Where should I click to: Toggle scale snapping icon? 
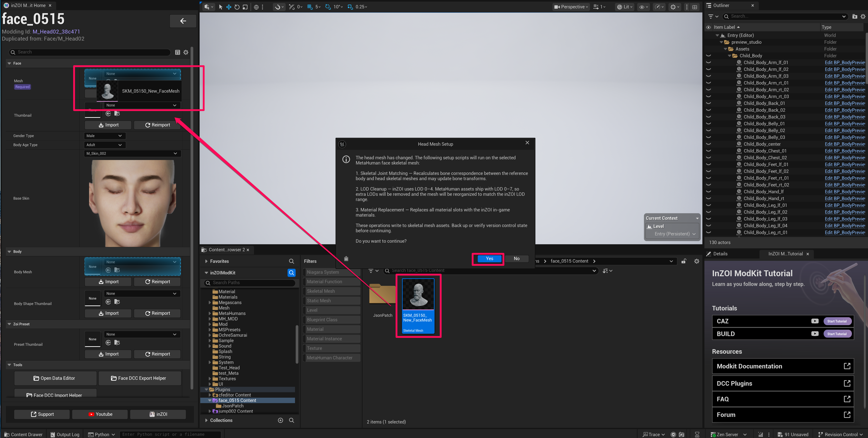coord(350,7)
